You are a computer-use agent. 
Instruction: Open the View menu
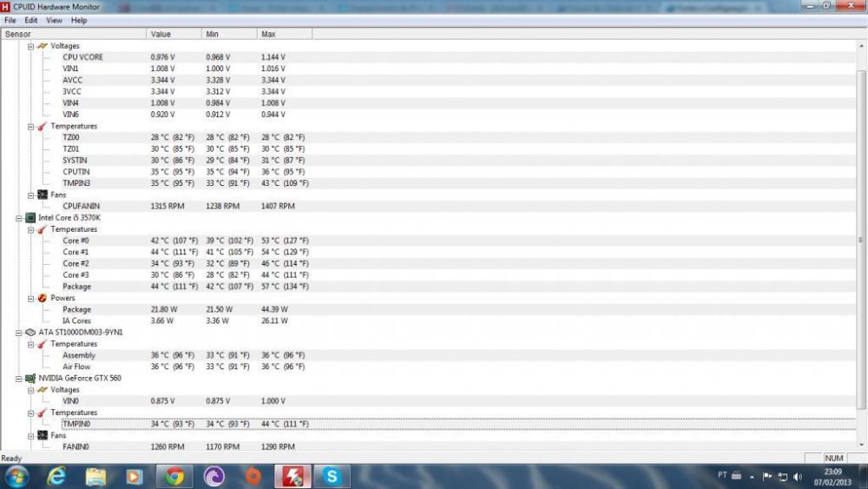[x=54, y=20]
